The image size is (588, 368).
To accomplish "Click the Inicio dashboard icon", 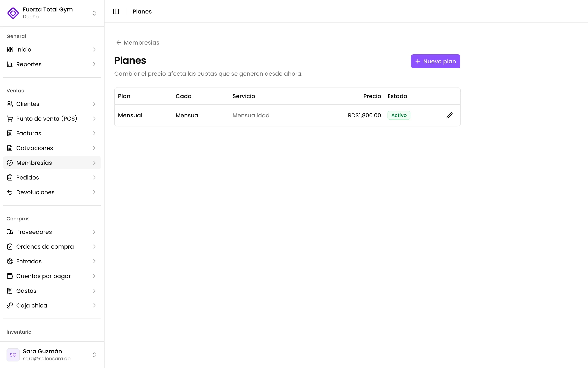I will (10, 49).
